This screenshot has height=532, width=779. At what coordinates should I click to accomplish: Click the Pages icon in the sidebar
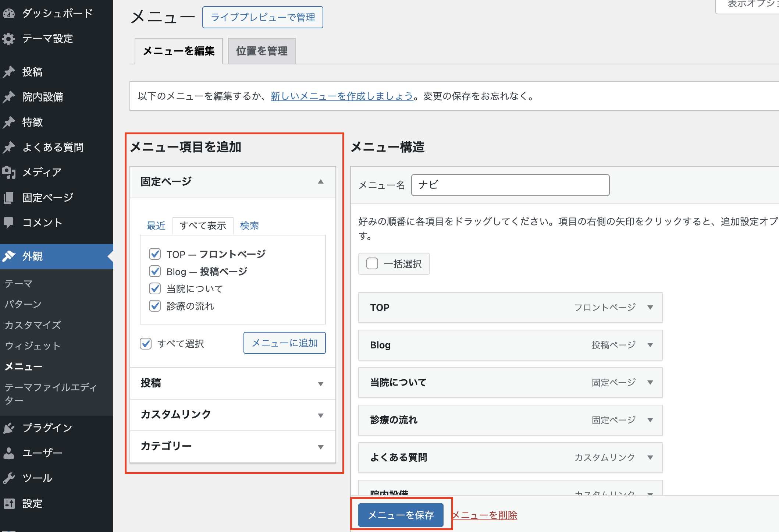[9, 198]
